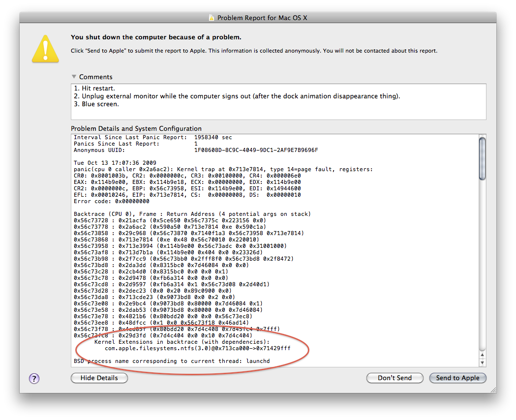Screen dimensions: 516x420
Task: Choose Don't Send
Action: click(395, 378)
